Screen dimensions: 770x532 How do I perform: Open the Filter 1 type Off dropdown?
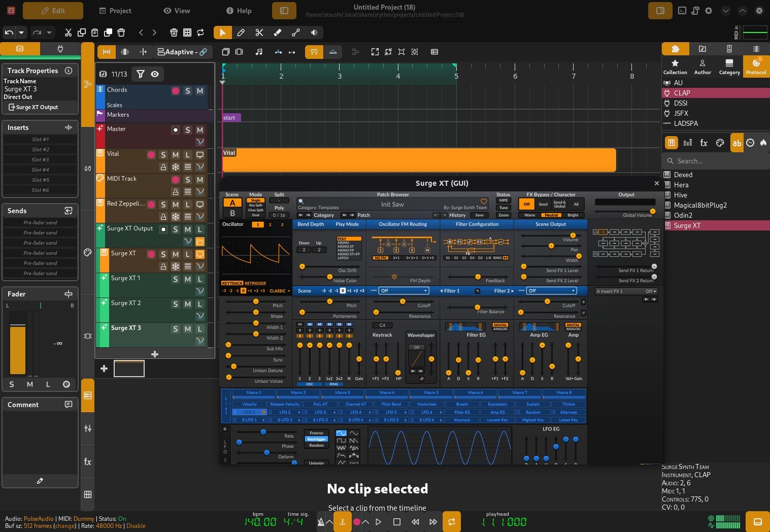click(404, 291)
